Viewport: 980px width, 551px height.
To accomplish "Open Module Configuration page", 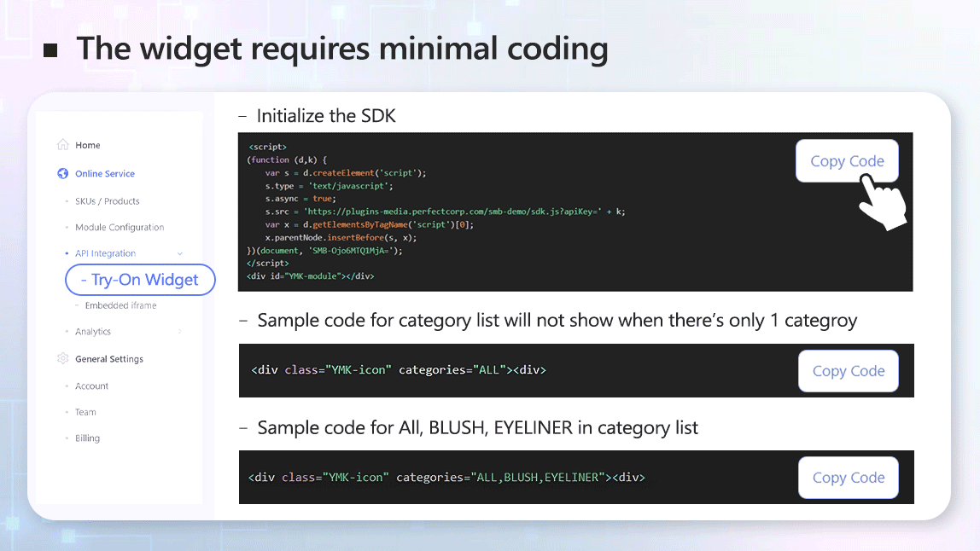I will click(x=120, y=228).
